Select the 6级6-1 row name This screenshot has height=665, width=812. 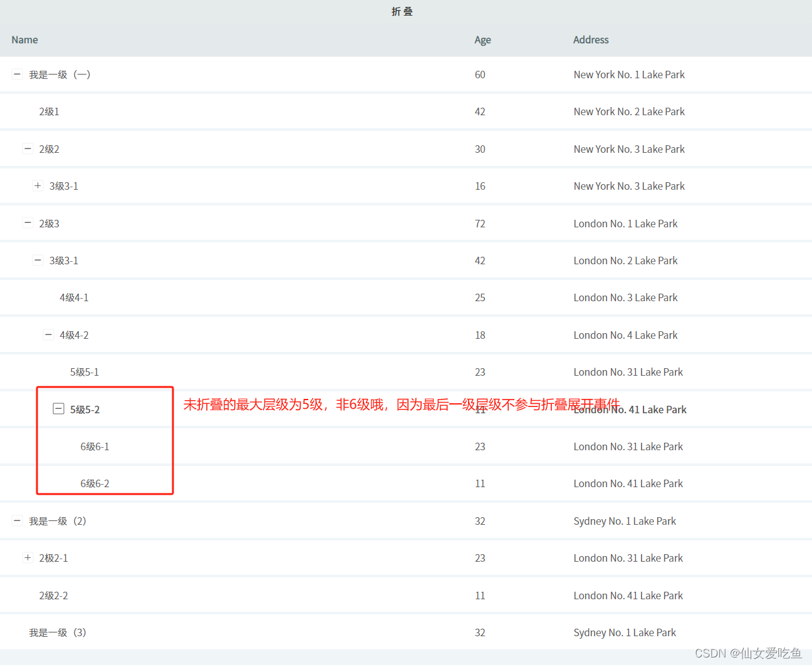(x=95, y=446)
